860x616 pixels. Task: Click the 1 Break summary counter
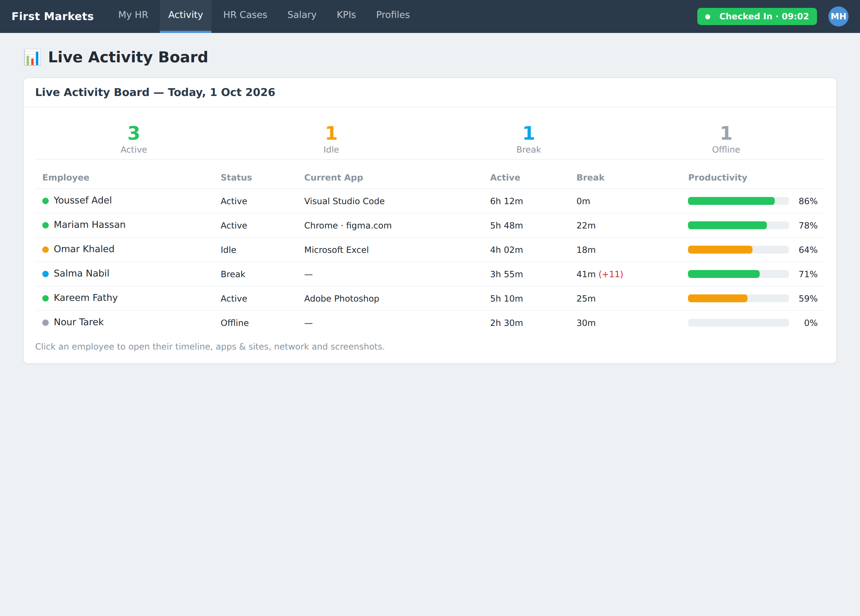tap(529, 139)
